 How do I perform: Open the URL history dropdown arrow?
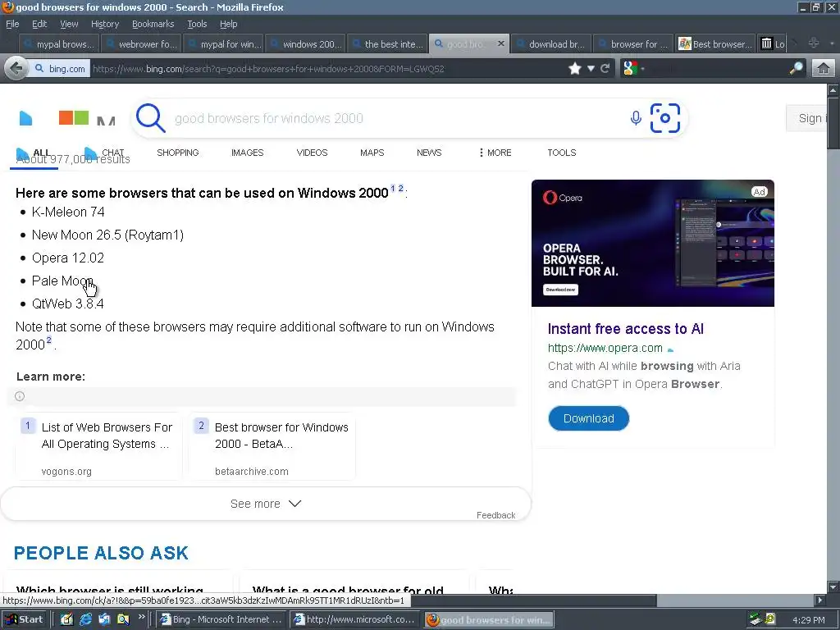tap(591, 69)
